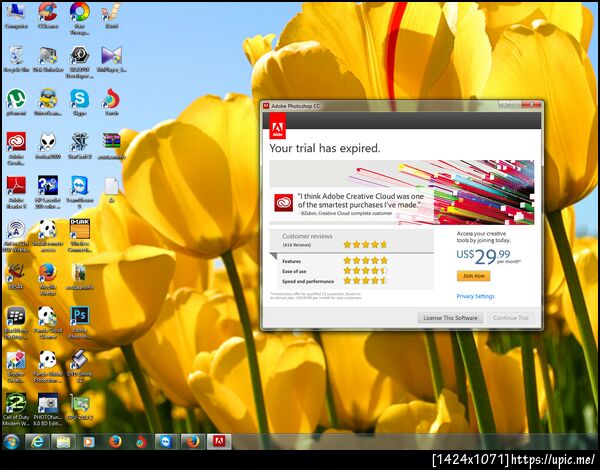Select the wireless antenna A desktop shortcut

click(16, 236)
